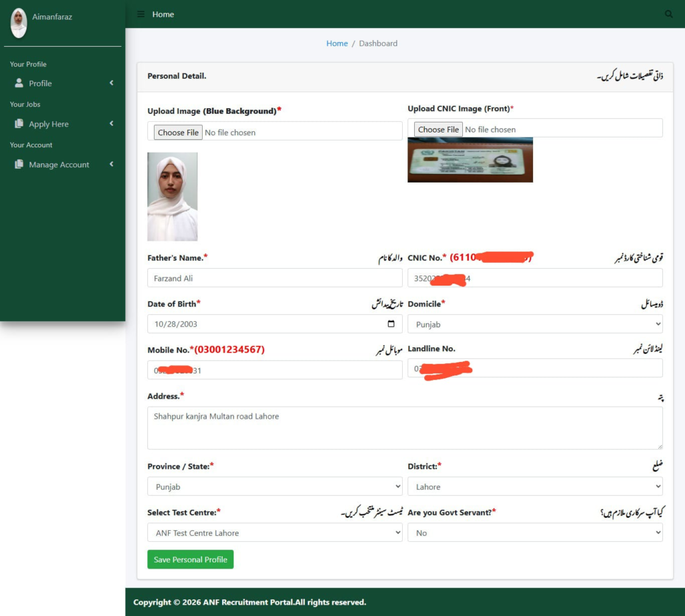685x616 pixels.
Task: Click the Apply Here copy icon
Action: (19, 124)
